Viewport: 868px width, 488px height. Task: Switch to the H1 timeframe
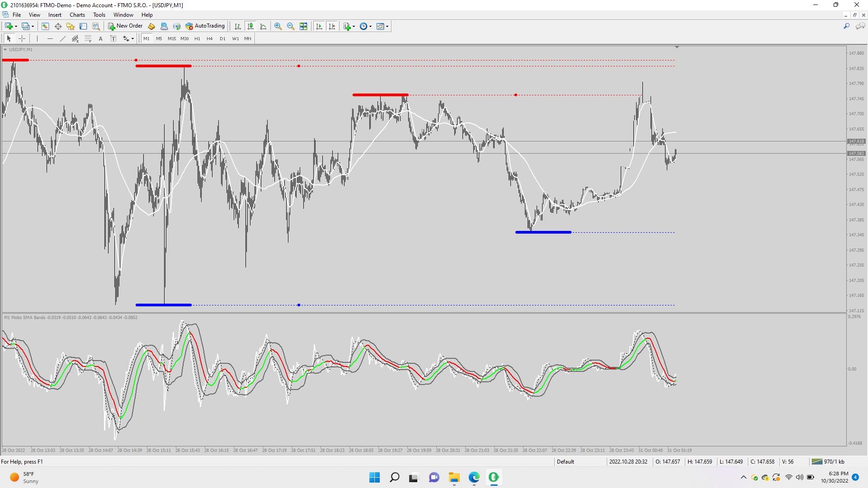click(x=197, y=39)
